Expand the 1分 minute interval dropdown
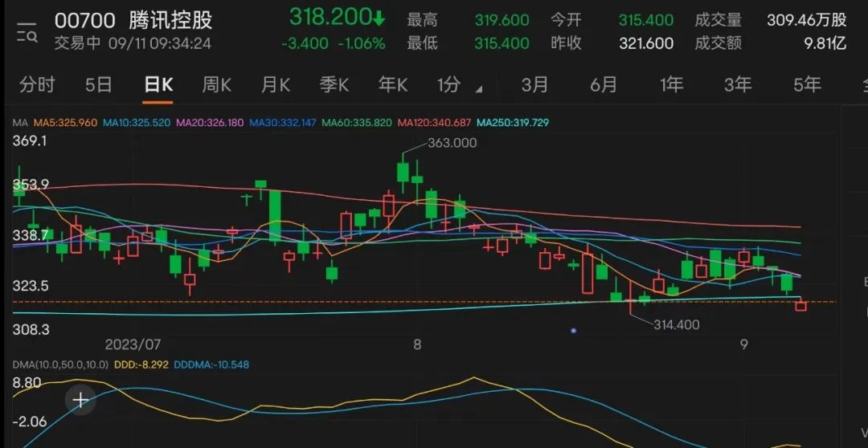868x448 pixels. (x=459, y=85)
